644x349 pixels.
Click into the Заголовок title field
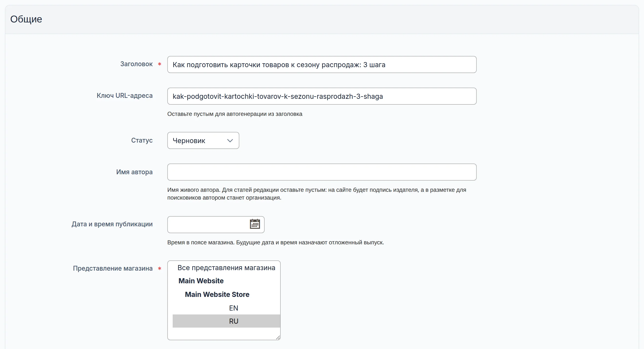click(322, 64)
